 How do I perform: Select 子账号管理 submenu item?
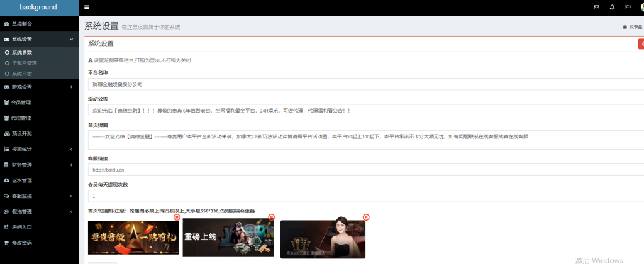pos(25,63)
